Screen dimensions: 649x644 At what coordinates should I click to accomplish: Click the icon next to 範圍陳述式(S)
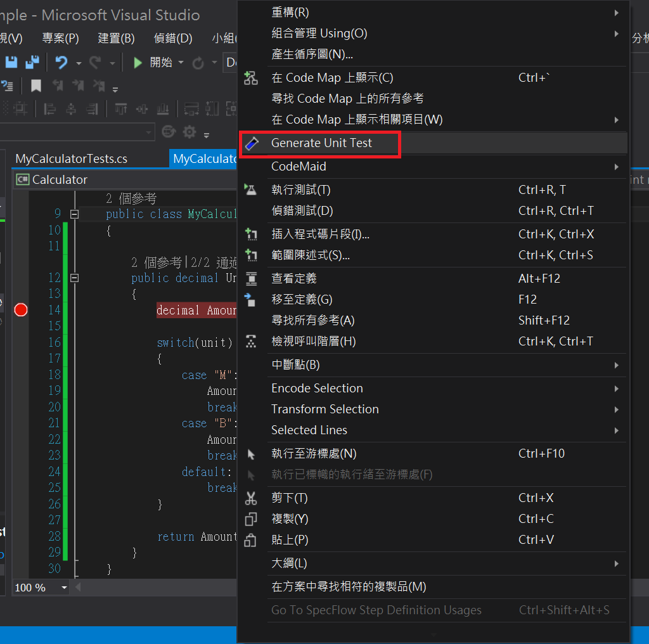pos(251,255)
